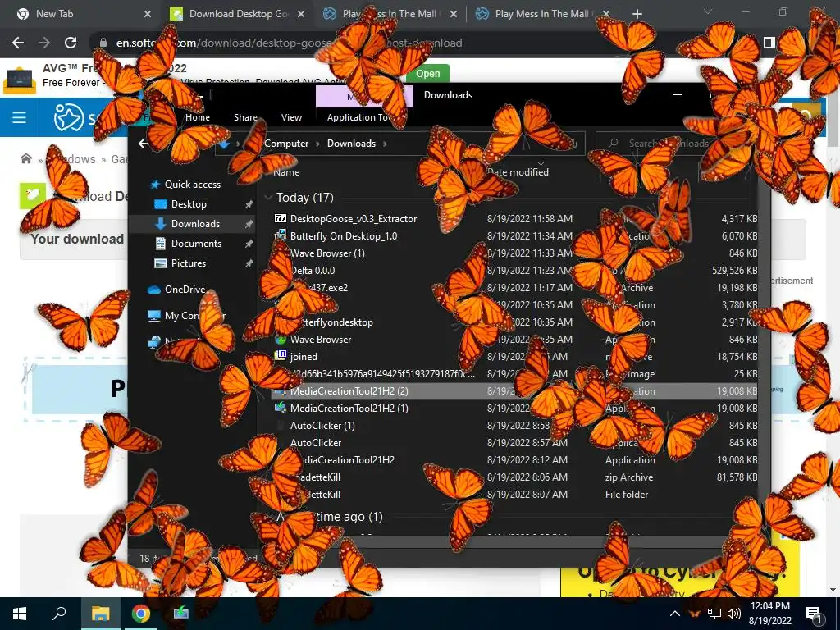The width and height of the screenshot is (840, 630).
Task: Click Downloads in Explorer address path
Action: [351, 144]
